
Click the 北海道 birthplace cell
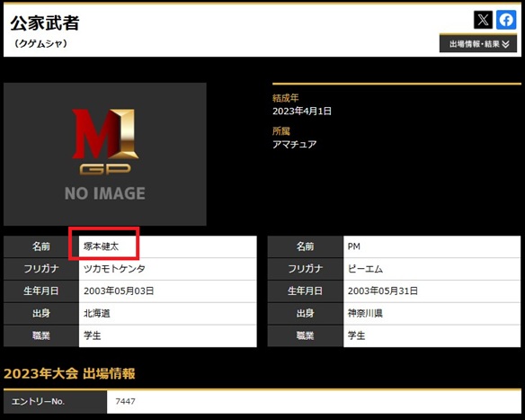tap(168, 314)
